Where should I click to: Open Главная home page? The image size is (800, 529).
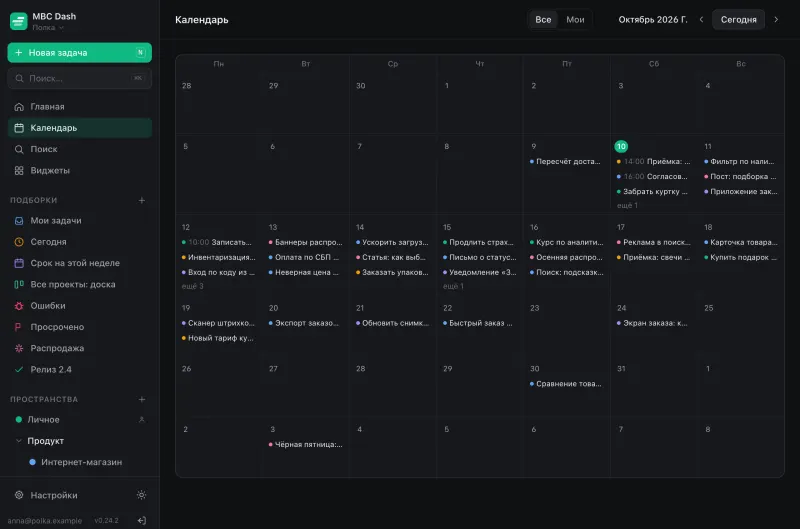point(80,107)
